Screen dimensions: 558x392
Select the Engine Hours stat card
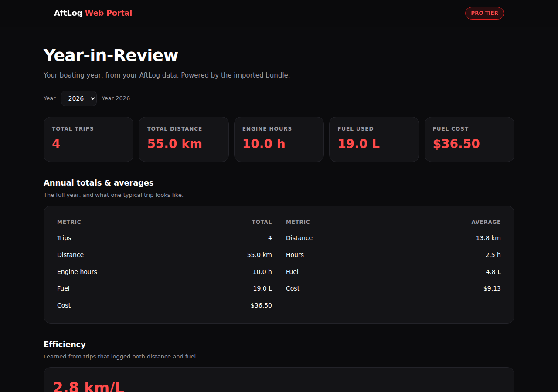279,139
